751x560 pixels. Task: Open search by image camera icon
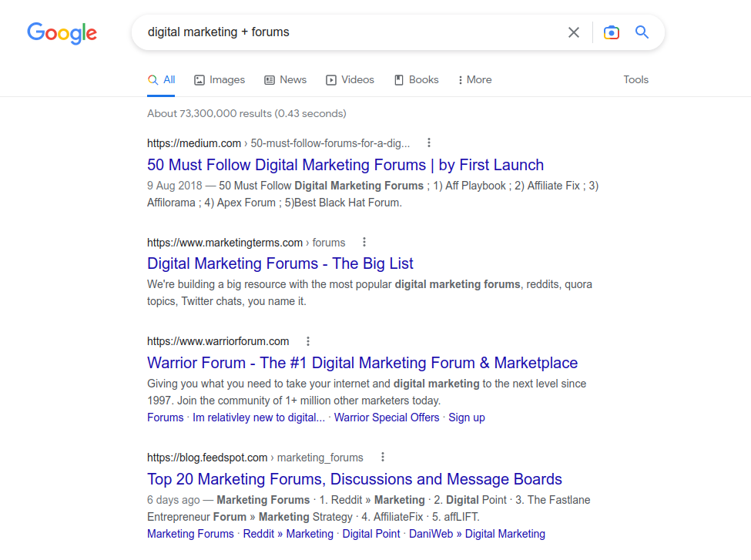(611, 32)
